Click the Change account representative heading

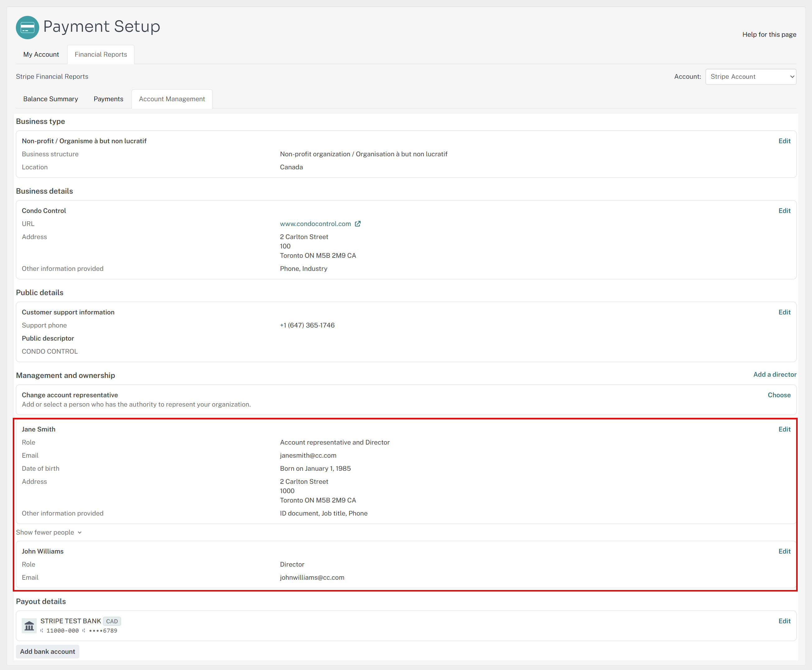70,395
